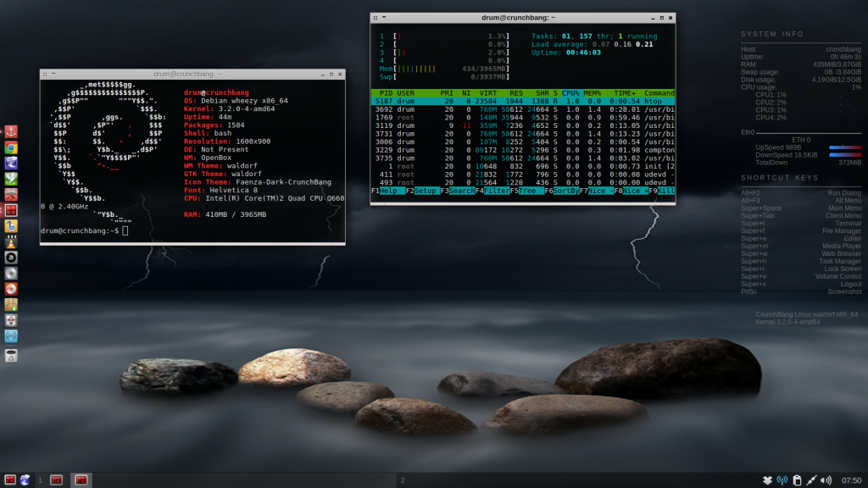The height and width of the screenshot is (488, 868).
Task: Switch to workspace 2 in taskbar
Action: [x=403, y=480]
